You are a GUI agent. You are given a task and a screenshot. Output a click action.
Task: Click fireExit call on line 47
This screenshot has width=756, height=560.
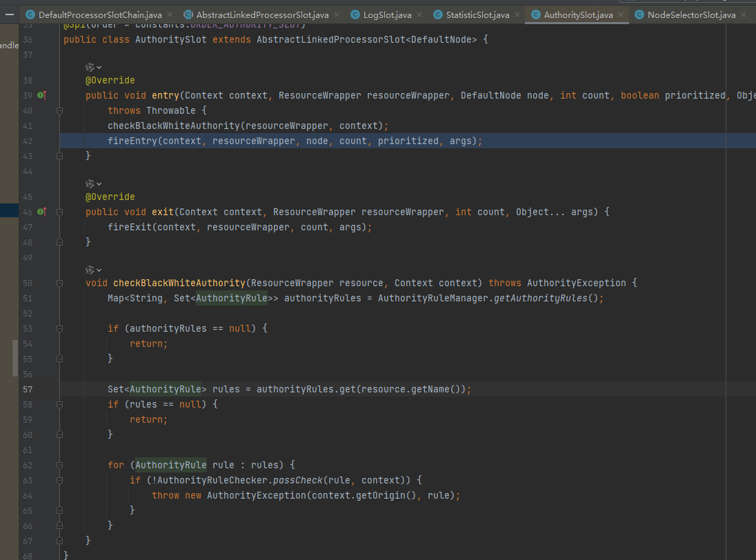[x=130, y=227]
